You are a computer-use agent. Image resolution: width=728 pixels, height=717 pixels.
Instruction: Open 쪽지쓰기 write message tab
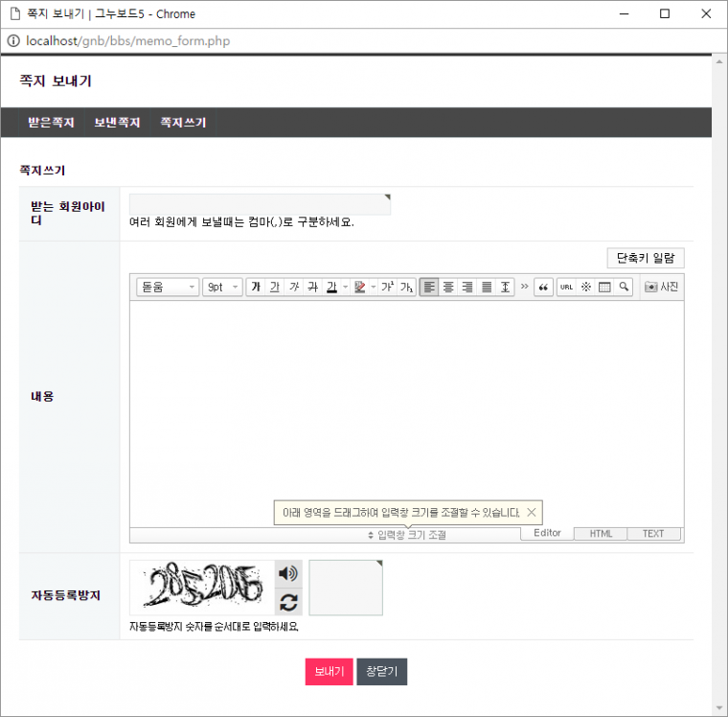click(183, 122)
